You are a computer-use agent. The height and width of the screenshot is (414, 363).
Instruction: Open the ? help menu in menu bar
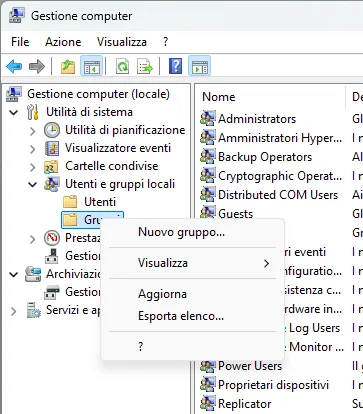click(x=165, y=42)
